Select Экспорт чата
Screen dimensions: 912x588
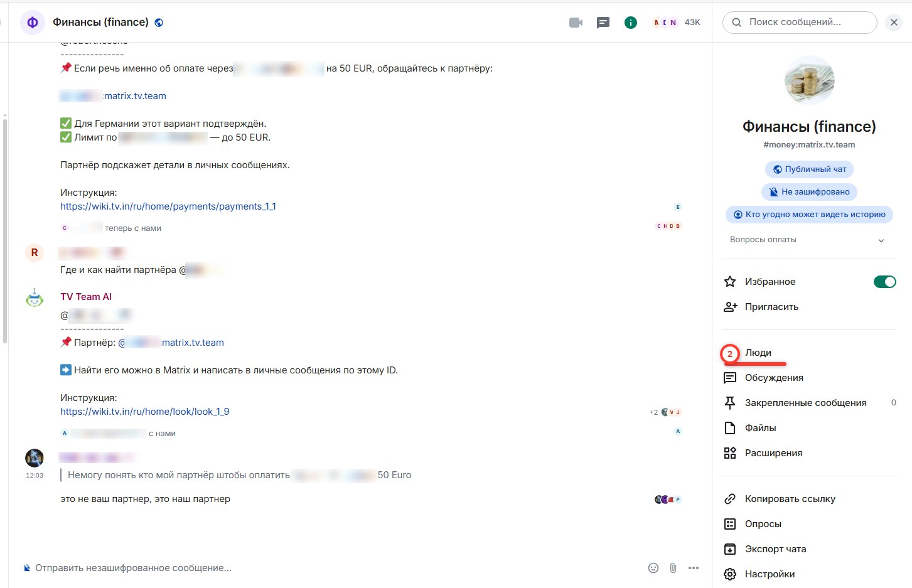click(810, 549)
